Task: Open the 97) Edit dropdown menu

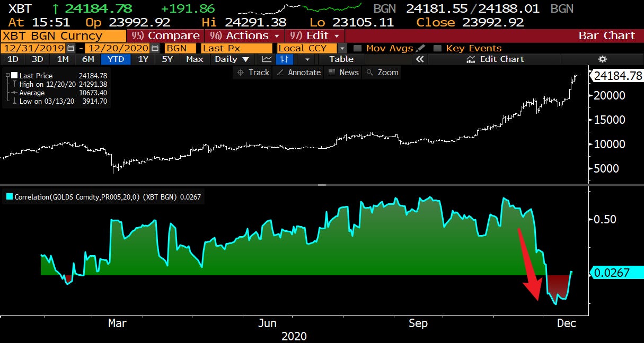Action: (x=315, y=35)
